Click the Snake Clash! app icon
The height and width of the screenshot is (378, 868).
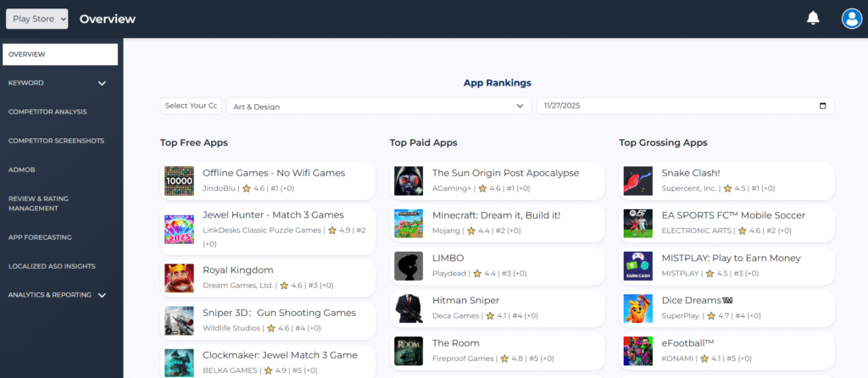pos(637,181)
